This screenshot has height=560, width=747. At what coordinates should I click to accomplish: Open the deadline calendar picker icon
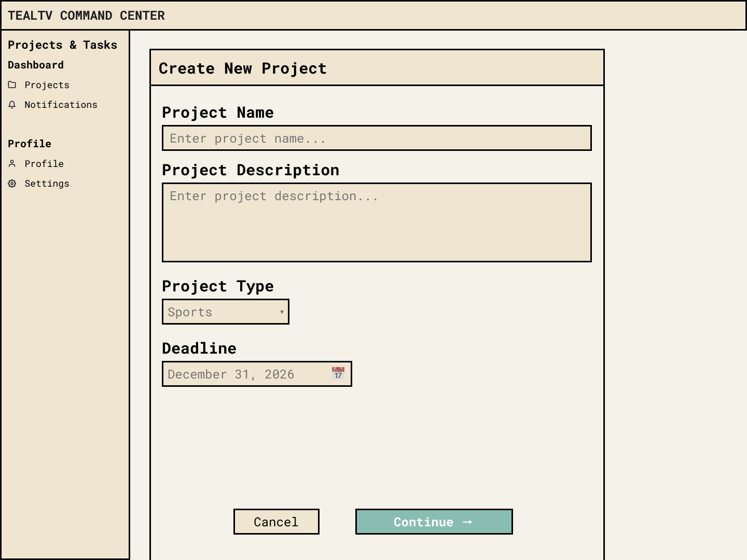coord(338,373)
